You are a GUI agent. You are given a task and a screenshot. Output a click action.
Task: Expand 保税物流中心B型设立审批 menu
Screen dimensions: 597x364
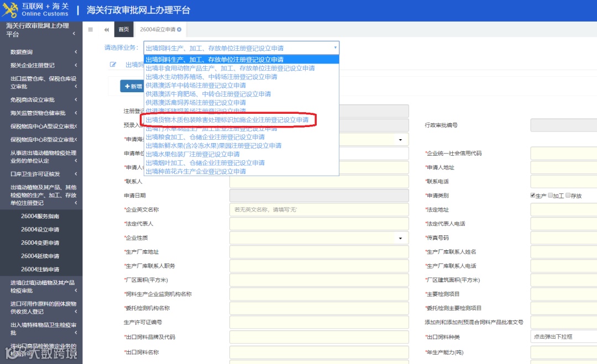click(41, 140)
